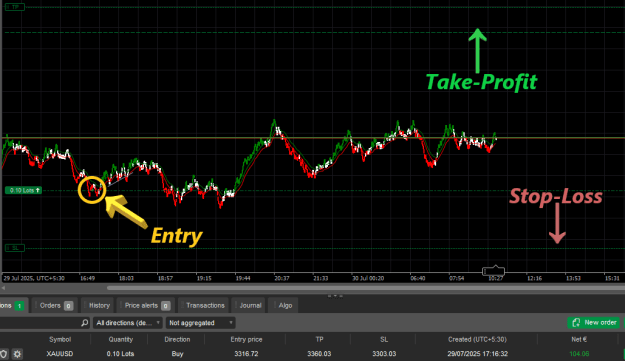Sort by the Quantity column header
This screenshot has width=625, height=361.
[x=120, y=339]
